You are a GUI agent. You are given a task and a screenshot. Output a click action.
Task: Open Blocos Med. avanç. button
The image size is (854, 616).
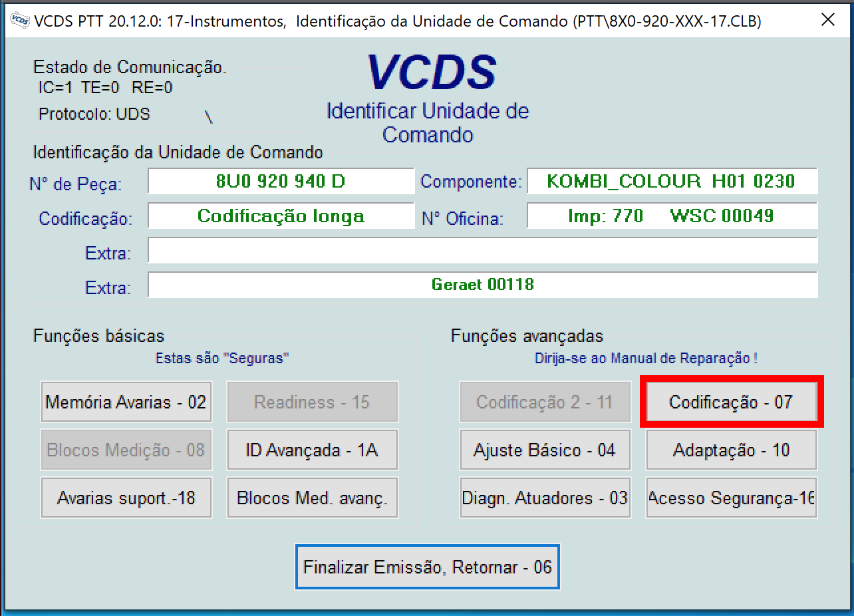pyautogui.click(x=313, y=498)
